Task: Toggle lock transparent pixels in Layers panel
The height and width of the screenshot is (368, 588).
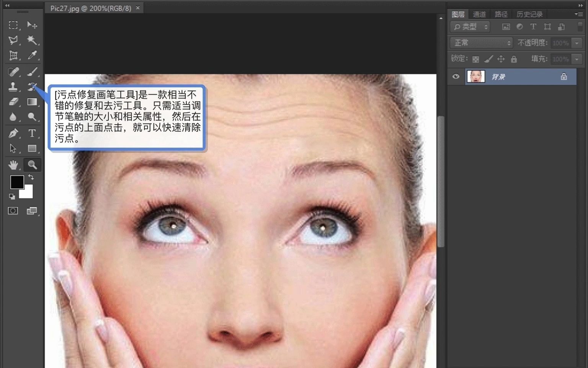Action: pyautogui.click(x=475, y=59)
